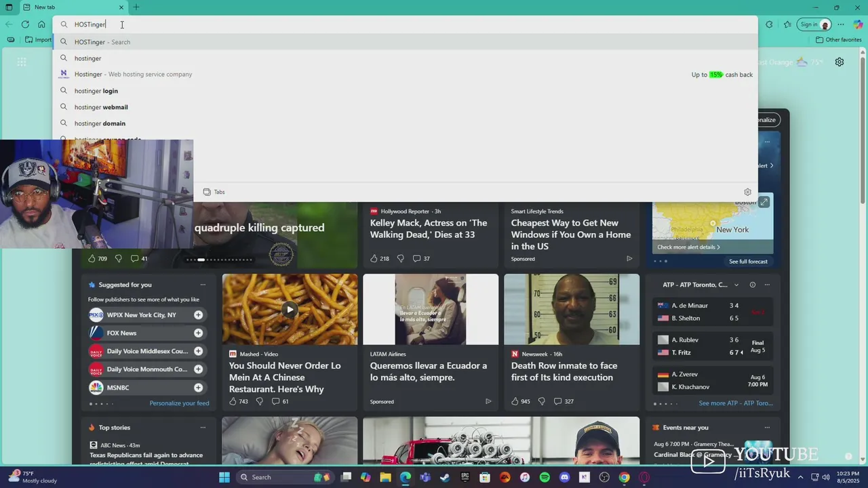Image resolution: width=868 pixels, height=488 pixels.
Task: Click the browser Refresh icon
Action: [x=25, y=24]
